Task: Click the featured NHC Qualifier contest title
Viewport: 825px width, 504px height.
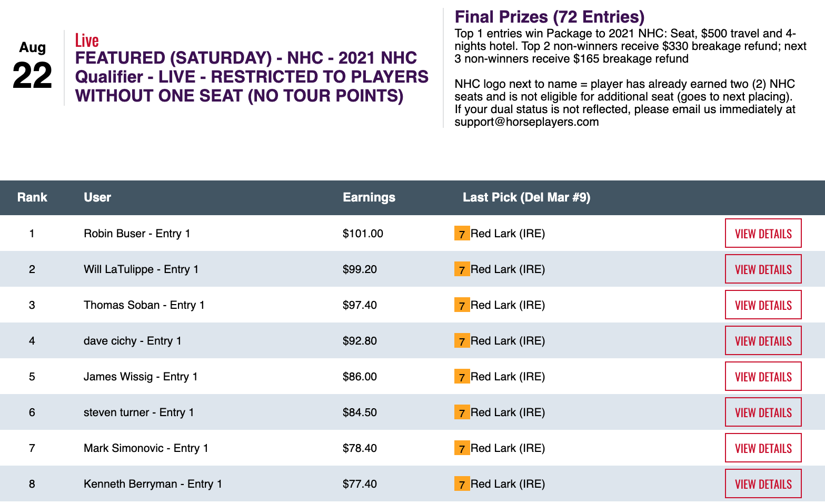Action: click(x=252, y=77)
